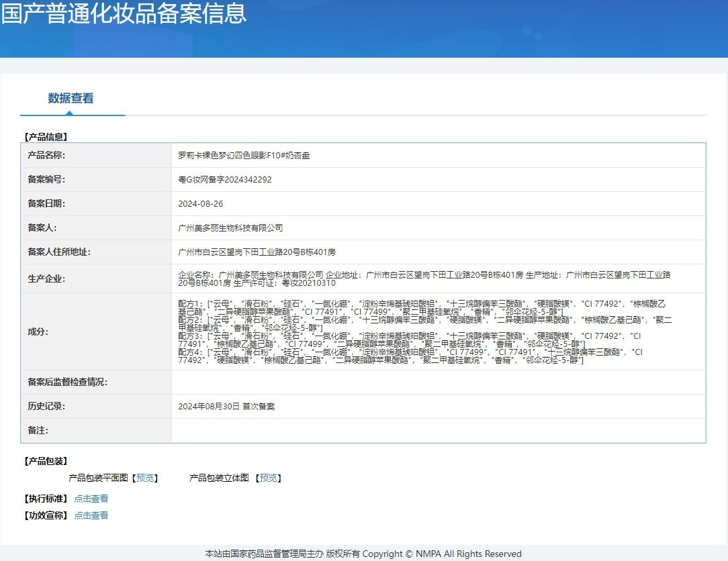
Task: Switch to the 数据查看 tab
Action: click(x=71, y=99)
